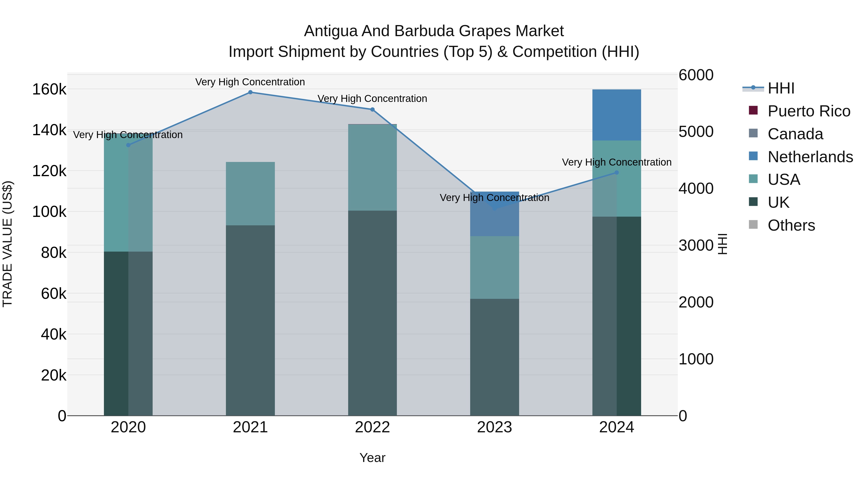Image resolution: width=868 pixels, height=488 pixels.
Task: Click the 2020 USA bar segment
Action: coord(128,192)
